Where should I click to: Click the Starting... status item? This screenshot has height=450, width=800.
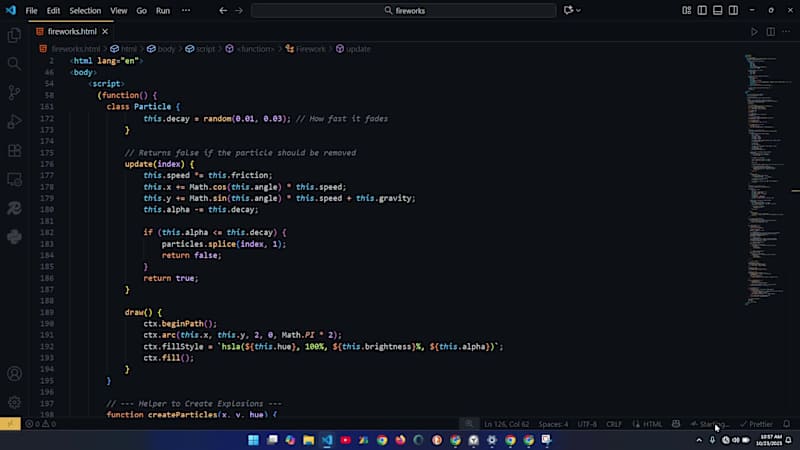tap(710, 424)
